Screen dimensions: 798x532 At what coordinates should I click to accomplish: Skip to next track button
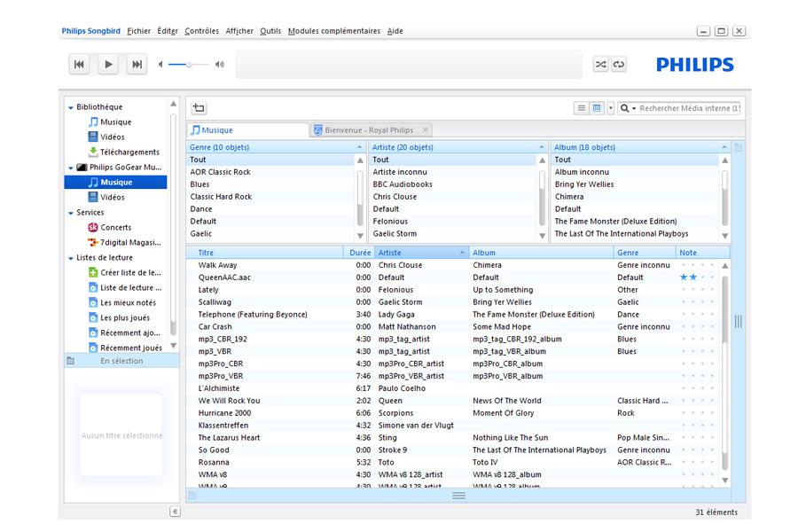tap(137, 65)
